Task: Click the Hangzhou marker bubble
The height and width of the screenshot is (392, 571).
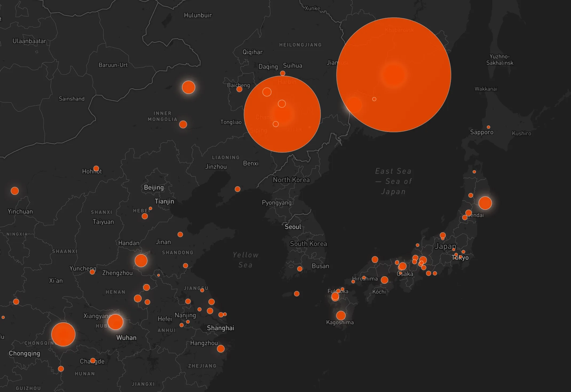Action: 220,348
